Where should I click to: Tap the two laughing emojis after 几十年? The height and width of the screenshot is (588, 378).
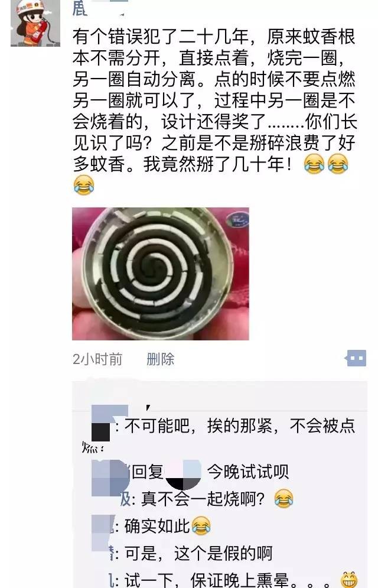pyautogui.click(x=325, y=164)
